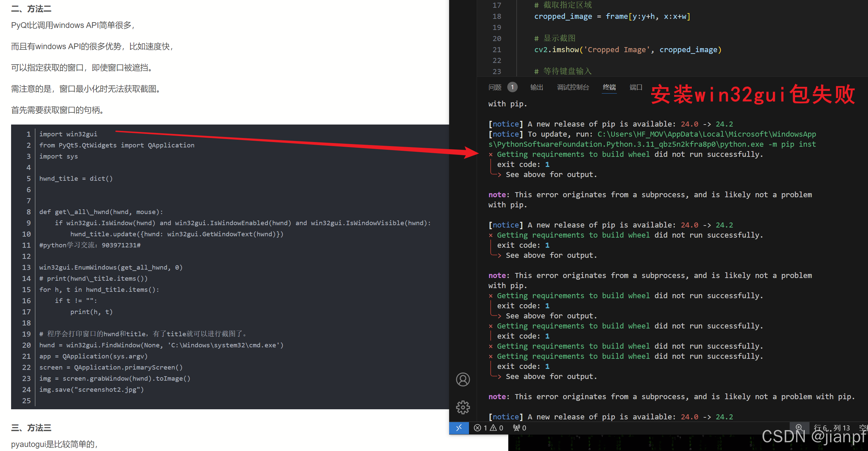Viewport: 868px width, 451px height.
Task: Open the 调试控制台 tab
Action: pos(573,88)
